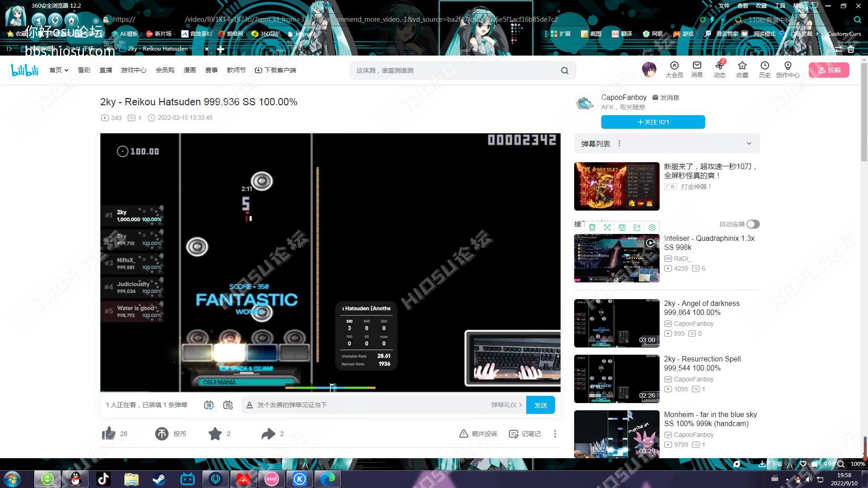The image size is (868, 488).
Task: Click the 下载客户端 link
Action: pyautogui.click(x=275, y=70)
